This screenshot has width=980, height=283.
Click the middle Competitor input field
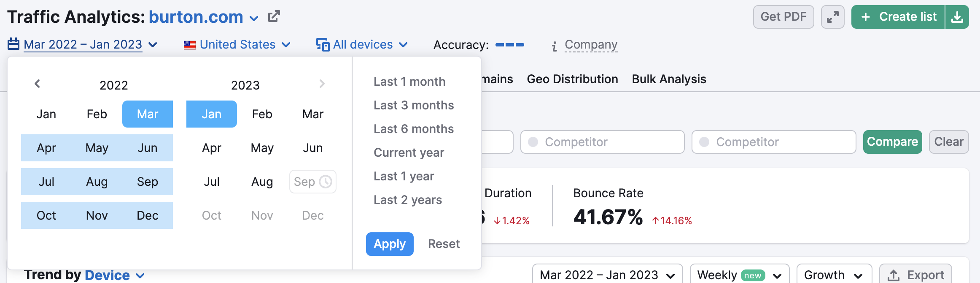pyautogui.click(x=602, y=142)
